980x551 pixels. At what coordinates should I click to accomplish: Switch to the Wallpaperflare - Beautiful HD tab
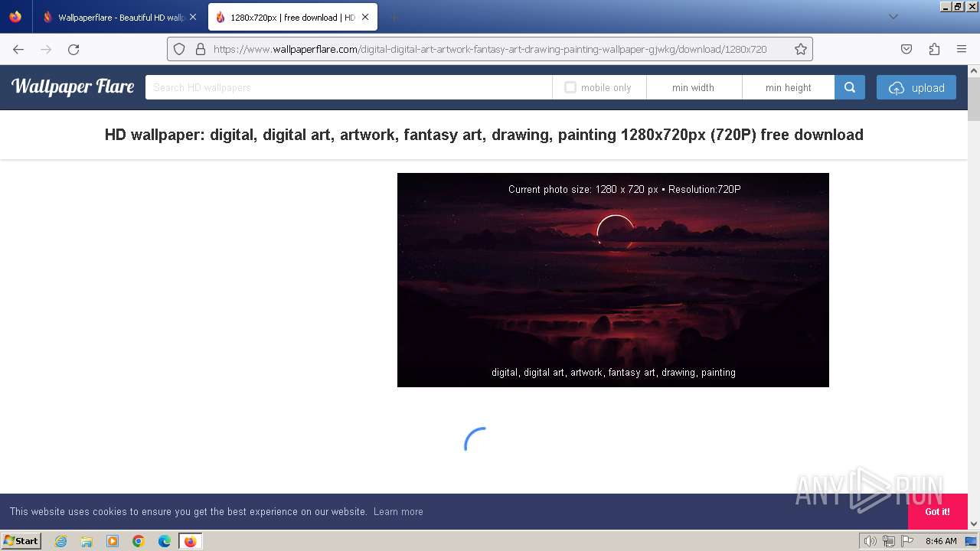coord(119,17)
